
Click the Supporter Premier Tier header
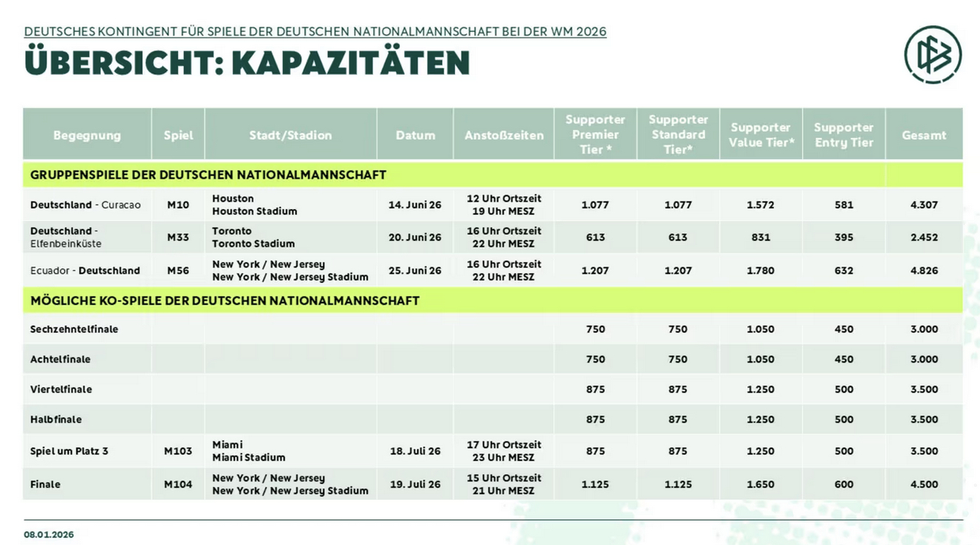[x=595, y=134]
